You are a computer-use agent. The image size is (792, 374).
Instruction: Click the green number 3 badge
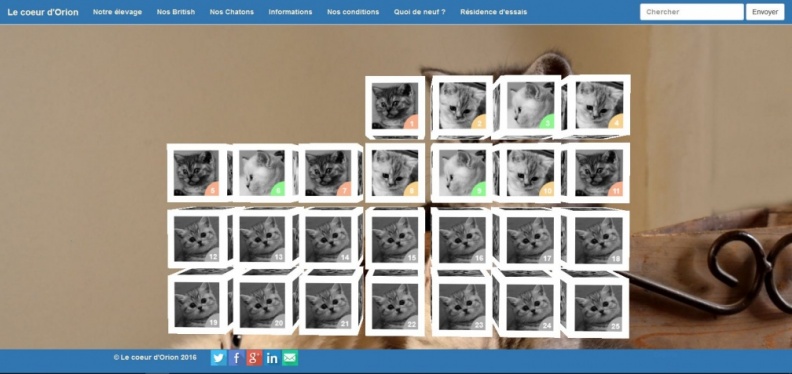547,121
